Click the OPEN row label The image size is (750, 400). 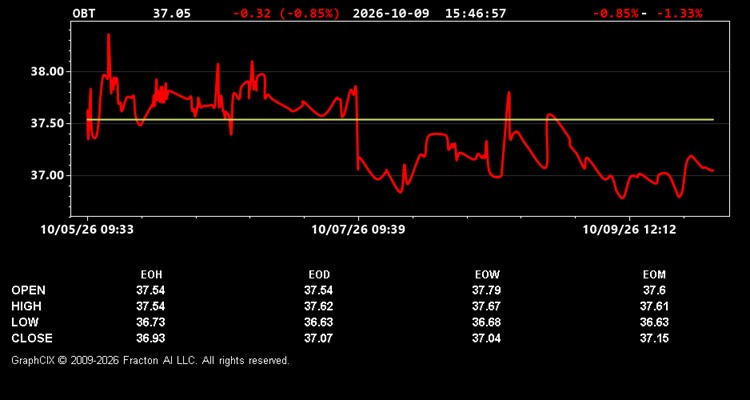[29, 290]
